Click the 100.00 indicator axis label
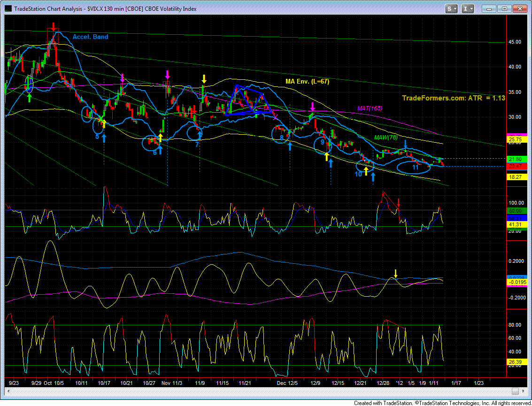 pos(517,203)
